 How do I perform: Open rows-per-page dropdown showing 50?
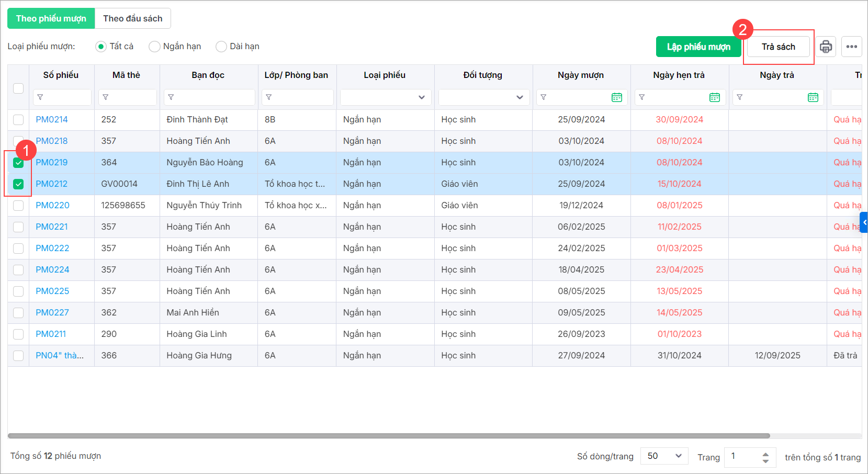click(x=664, y=456)
